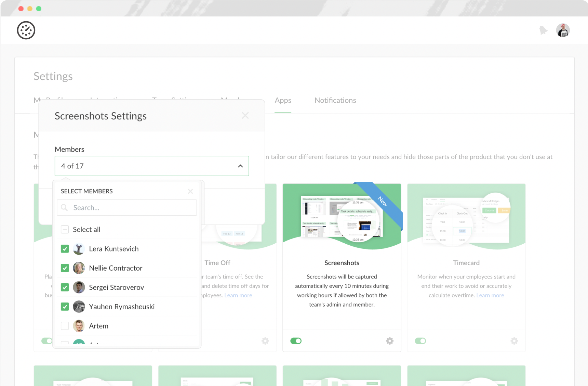Viewport: 588px width, 386px height.
Task: Close the Screenshots Settings dialog
Action: 245,116
